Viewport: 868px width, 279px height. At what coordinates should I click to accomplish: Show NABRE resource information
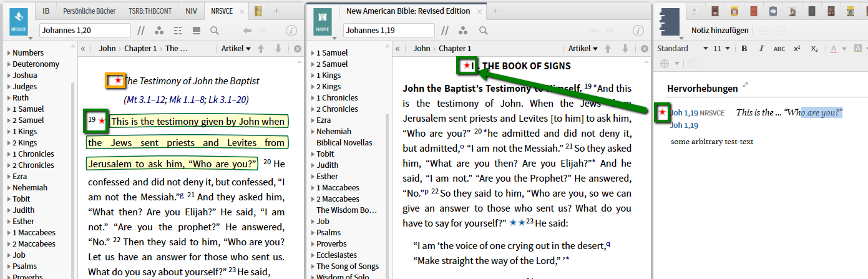tap(638, 31)
